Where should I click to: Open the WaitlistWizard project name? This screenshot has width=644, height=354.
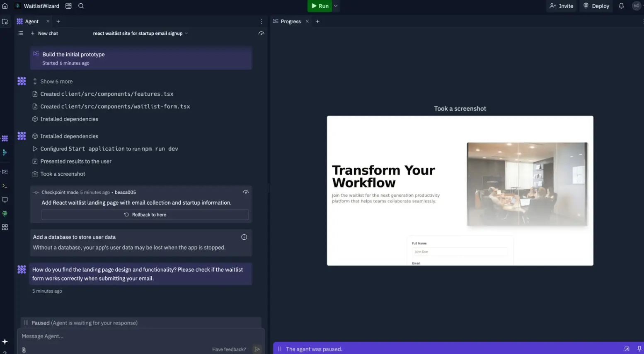pyautogui.click(x=41, y=6)
